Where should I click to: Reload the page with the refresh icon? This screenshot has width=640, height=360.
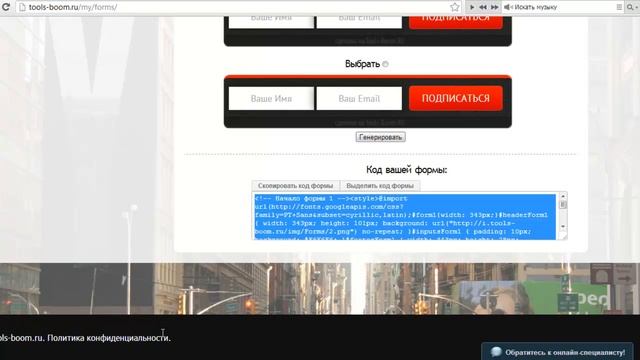pos(6,7)
